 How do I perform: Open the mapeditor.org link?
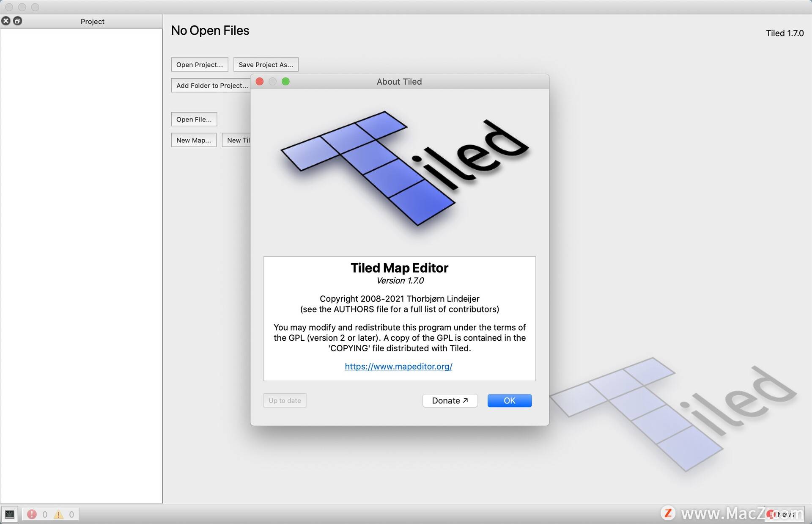pyautogui.click(x=398, y=367)
